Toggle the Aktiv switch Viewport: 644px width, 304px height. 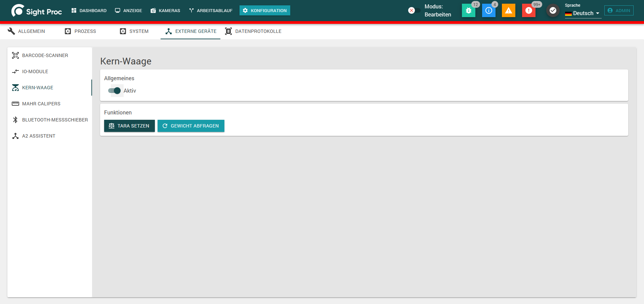(x=115, y=91)
